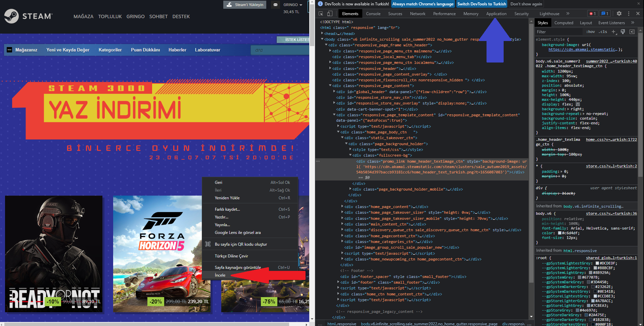Screen dimensions: 644x326
Task: Click the envelope notifications icon in Steam header
Action: click(x=275, y=5)
